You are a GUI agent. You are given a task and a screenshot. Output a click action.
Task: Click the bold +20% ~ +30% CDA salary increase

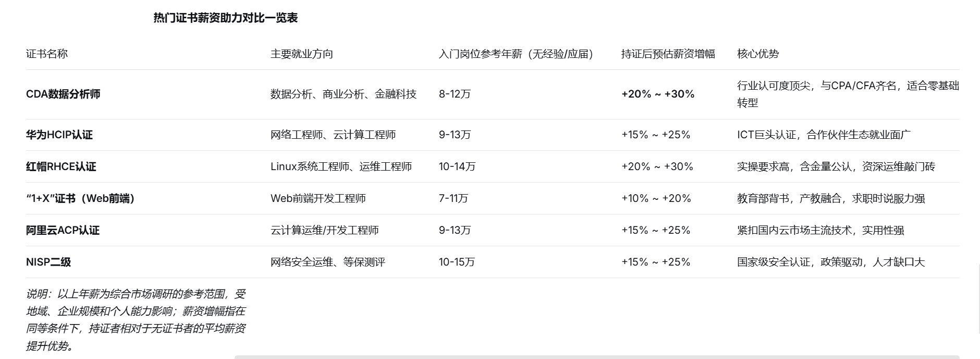tap(658, 94)
